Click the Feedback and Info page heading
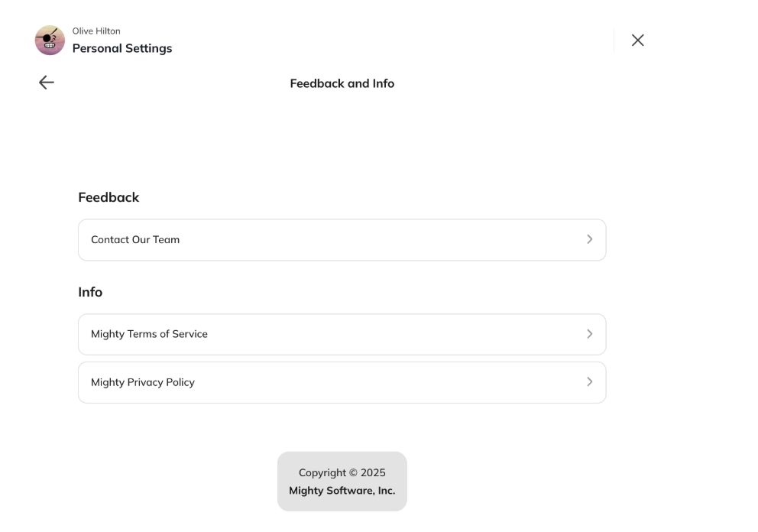758x532 pixels. (x=342, y=83)
